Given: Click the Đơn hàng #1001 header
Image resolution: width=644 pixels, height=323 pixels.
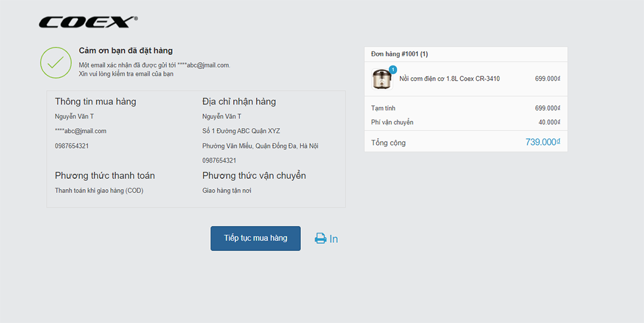Looking at the screenshot, I should pos(399,54).
